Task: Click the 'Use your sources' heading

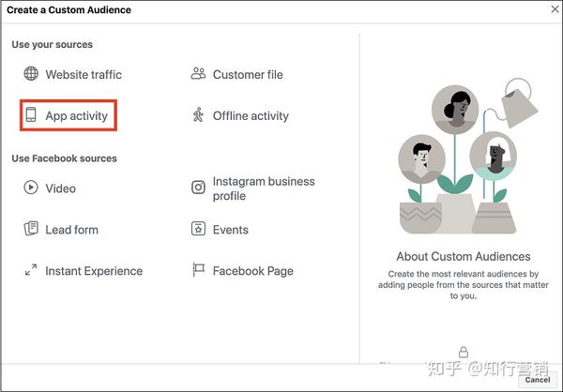Action: click(52, 44)
